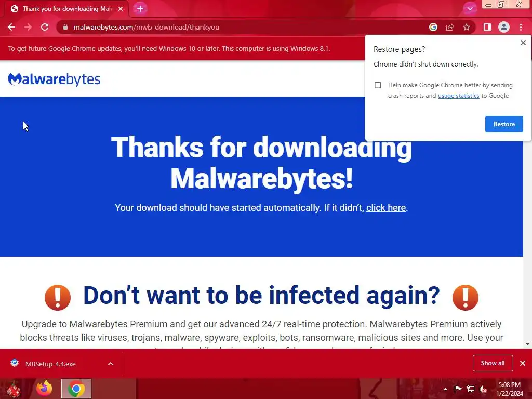Open the Chrome three-dot menu
This screenshot has height=399, width=532.
coord(521,27)
